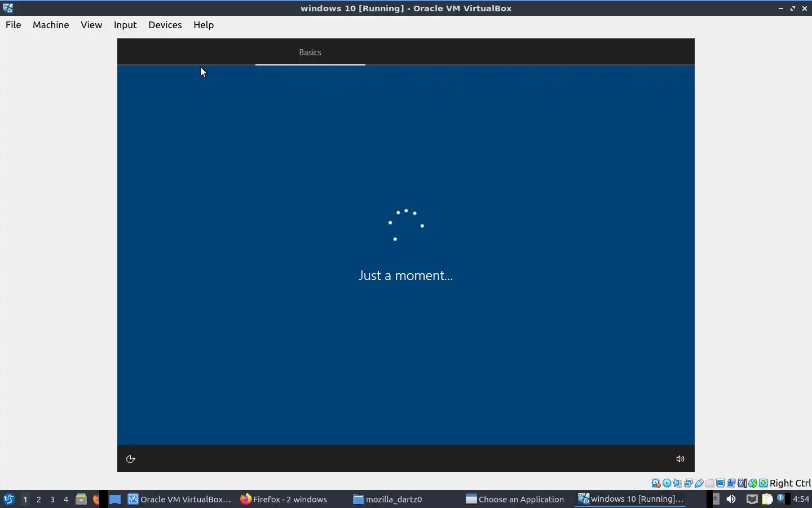The image size is (812, 508).
Task: Switch to windows 10 [Running] taskbar entry
Action: point(630,499)
